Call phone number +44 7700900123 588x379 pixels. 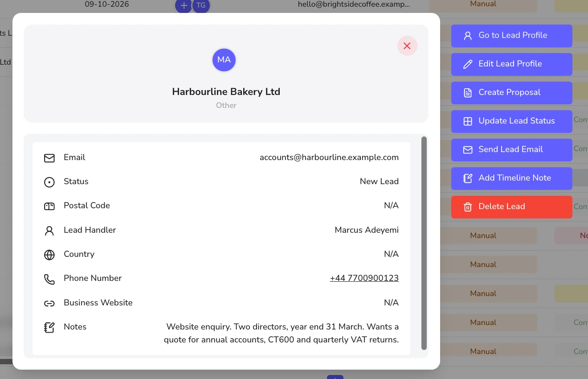[x=364, y=278]
